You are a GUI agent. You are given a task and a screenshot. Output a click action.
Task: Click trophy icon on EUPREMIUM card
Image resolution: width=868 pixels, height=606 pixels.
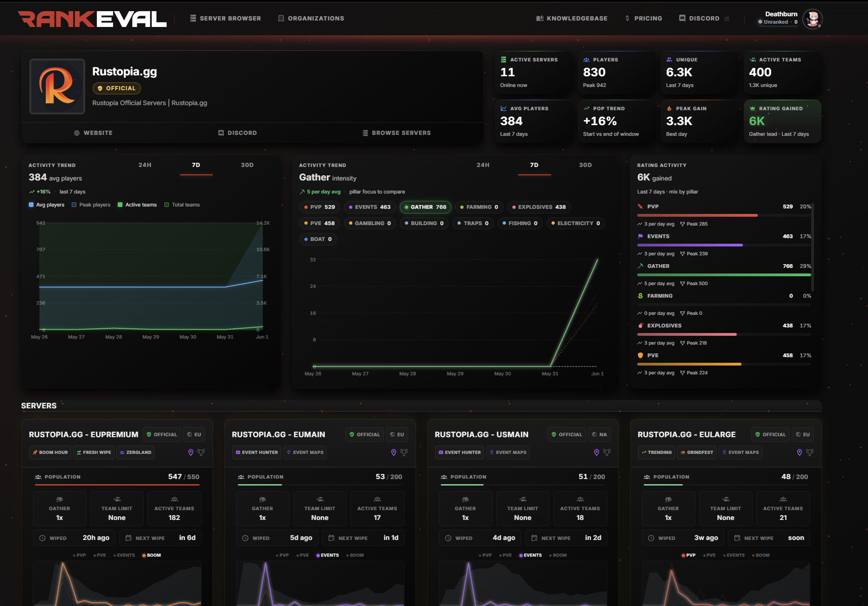pyautogui.click(x=201, y=453)
